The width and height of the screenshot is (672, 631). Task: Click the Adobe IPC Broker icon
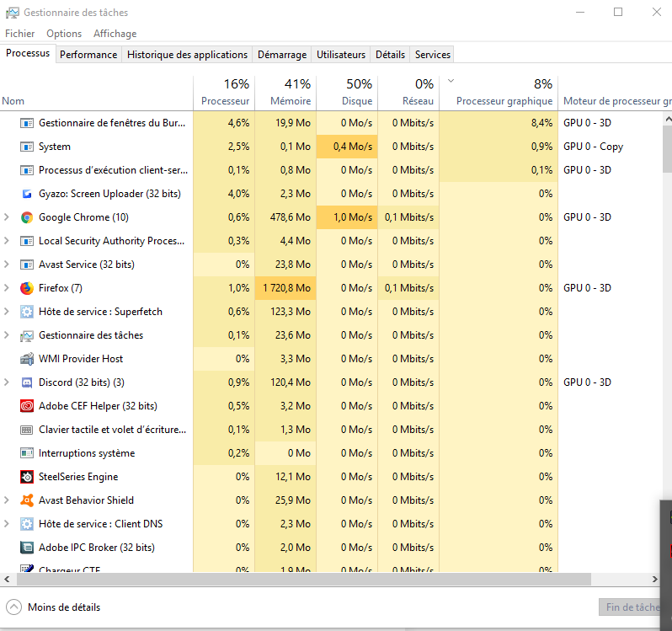point(27,548)
